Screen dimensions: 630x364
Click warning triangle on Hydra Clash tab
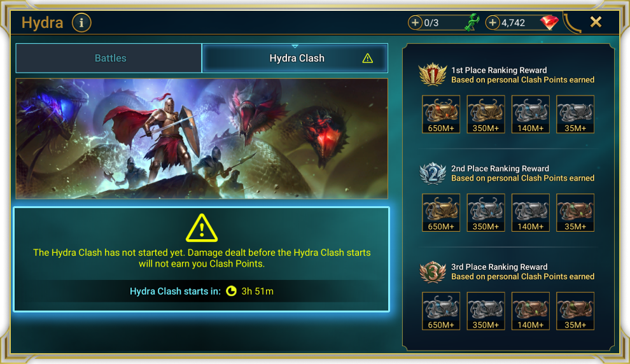[368, 59]
